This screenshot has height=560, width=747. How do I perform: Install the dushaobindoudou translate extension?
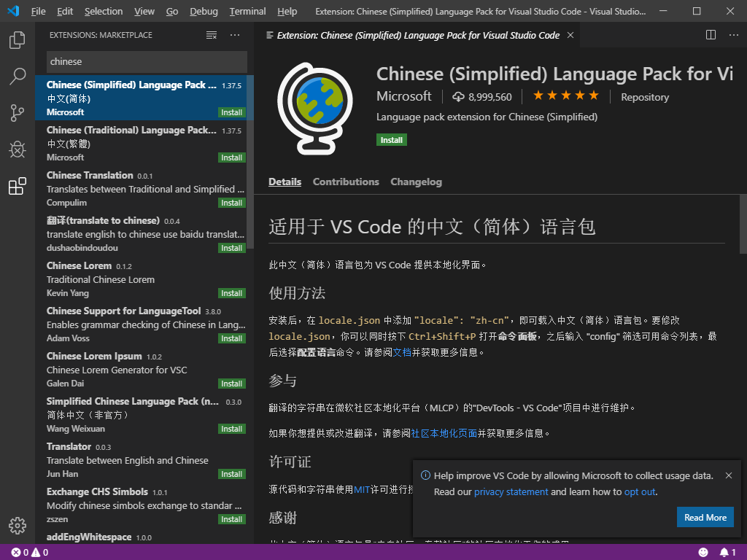(x=231, y=248)
